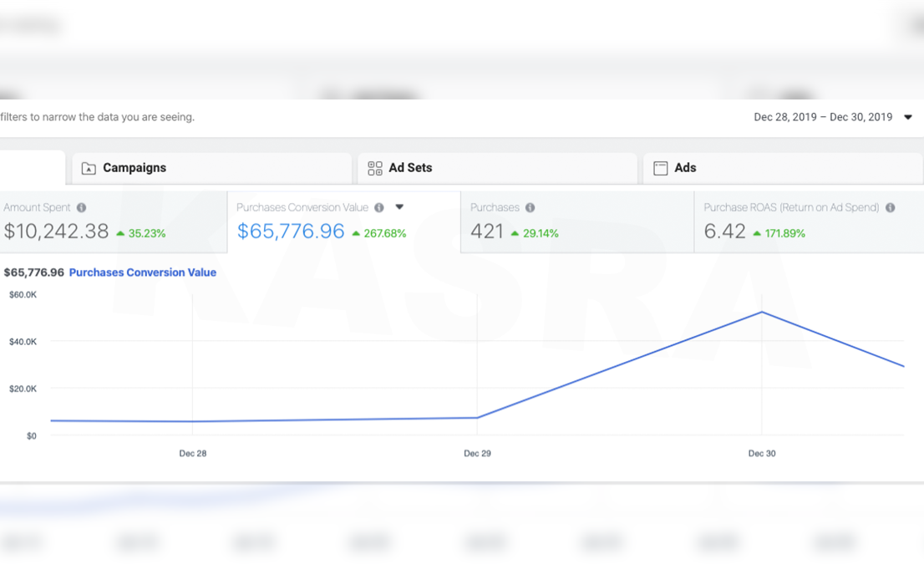Click the Ads tab square icon

(x=660, y=168)
